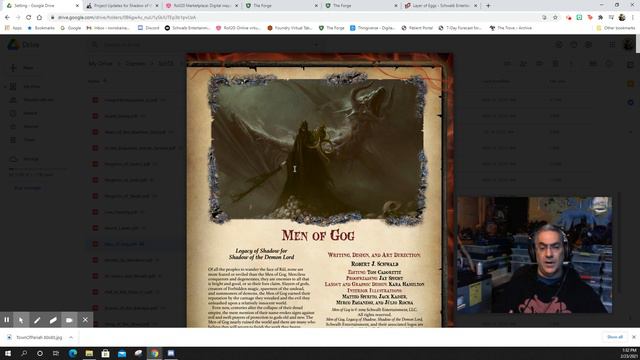Switch to Chrome in the taskbar
The height and width of the screenshot is (360, 640).
click(x=154, y=353)
